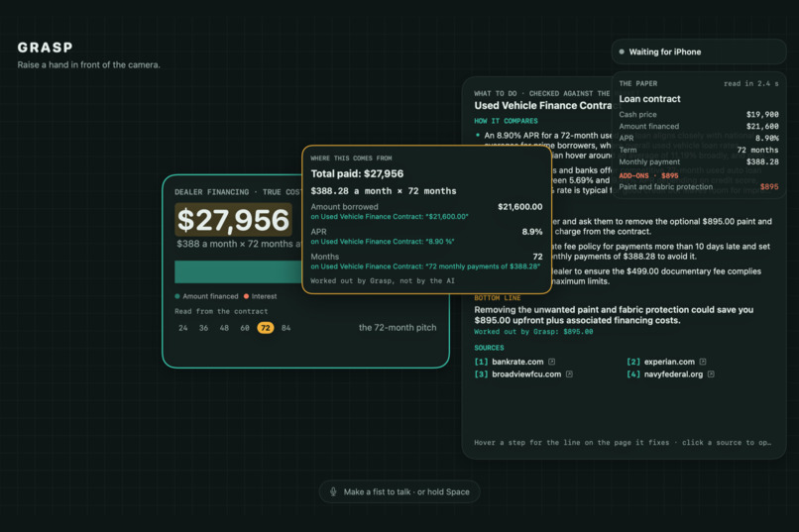The width and height of the screenshot is (799, 532).
Task: Click the Used Vehicle Finance Contract title
Action: (543, 105)
